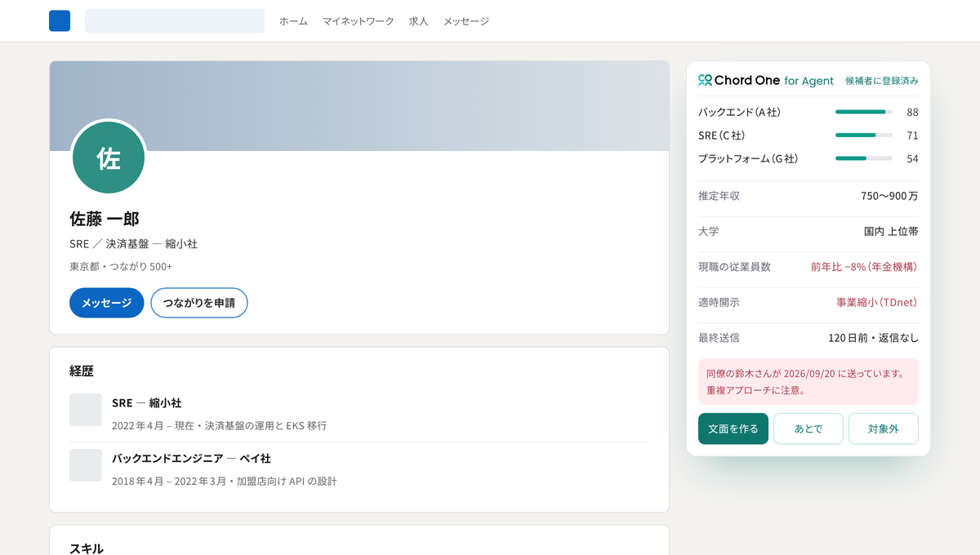Open the 求人 nav item
Viewport: 980px width, 555px height.
coord(418,21)
